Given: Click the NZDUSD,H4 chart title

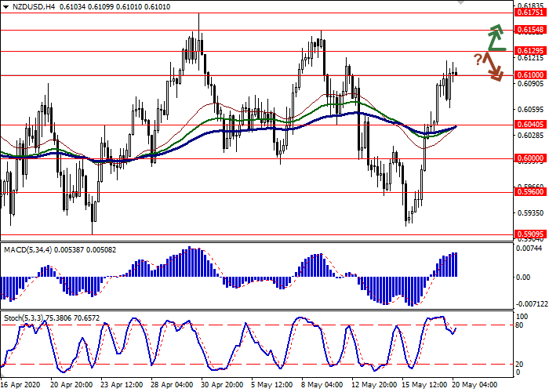Looking at the screenshot, I should click(32, 6).
